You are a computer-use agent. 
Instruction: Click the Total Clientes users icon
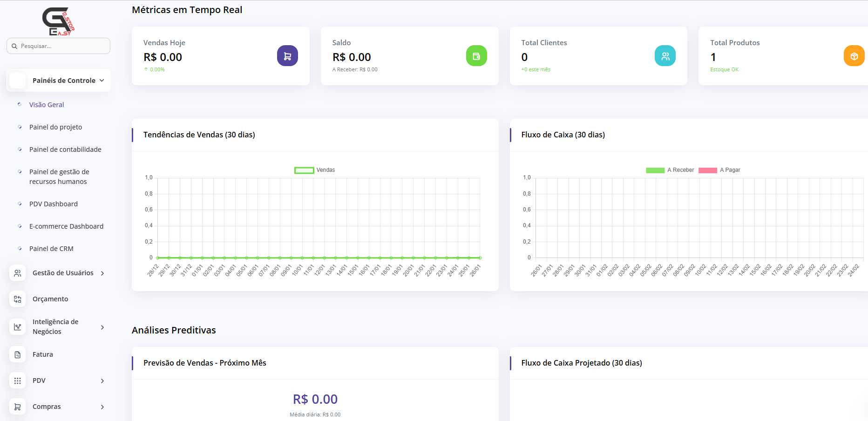(665, 56)
